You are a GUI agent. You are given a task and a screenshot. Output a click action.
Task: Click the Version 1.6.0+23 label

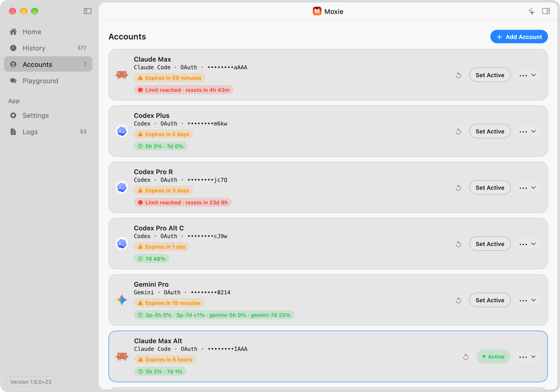(31, 382)
